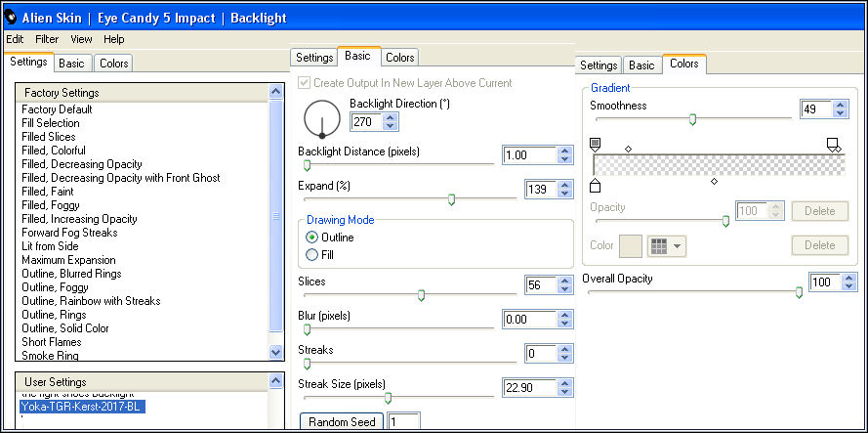Viewport: 868px width, 433px height.
Task: Select Outline, Rainbow with Streaks preset
Action: (92, 301)
